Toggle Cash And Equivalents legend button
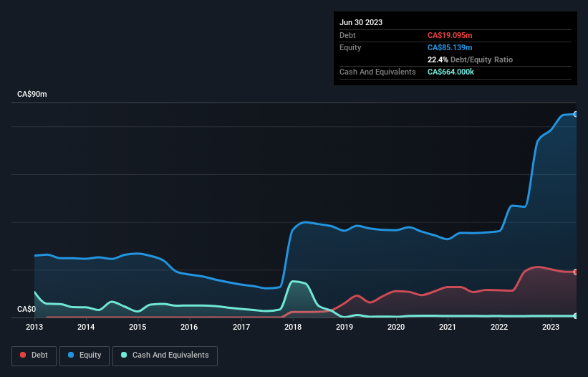The width and height of the screenshot is (588, 377). coord(165,355)
